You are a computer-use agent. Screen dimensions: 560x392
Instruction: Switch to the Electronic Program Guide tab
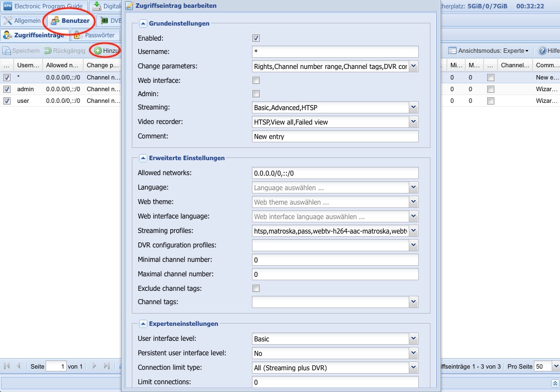(x=44, y=6)
